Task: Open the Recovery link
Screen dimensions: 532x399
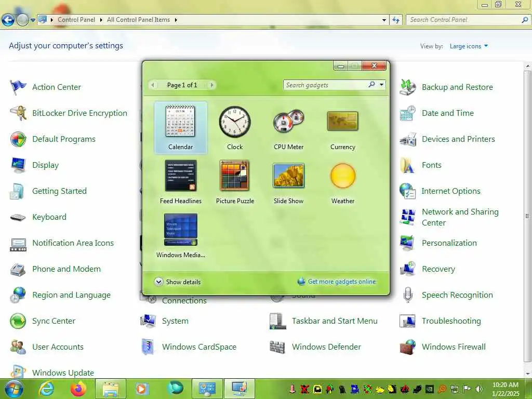Action: [438, 269]
